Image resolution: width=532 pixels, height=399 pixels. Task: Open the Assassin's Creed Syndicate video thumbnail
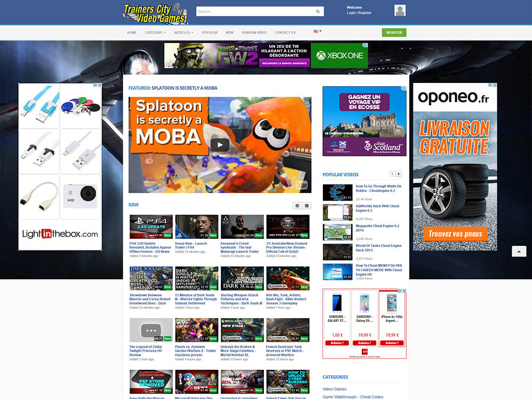click(x=242, y=227)
